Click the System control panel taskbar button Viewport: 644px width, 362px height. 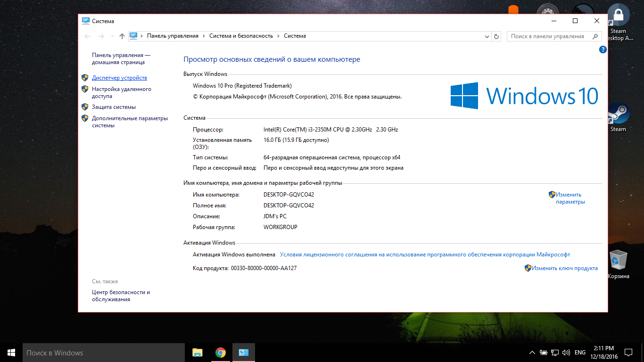[244, 353]
